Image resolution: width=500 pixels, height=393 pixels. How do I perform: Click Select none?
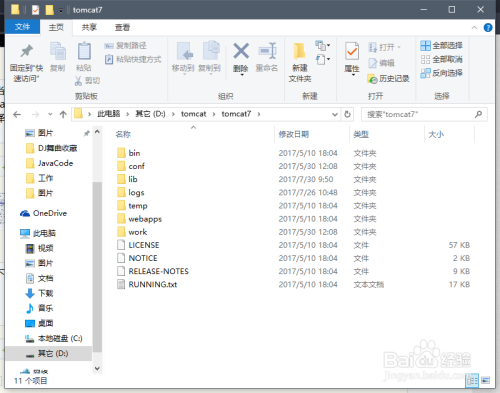point(442,60)
